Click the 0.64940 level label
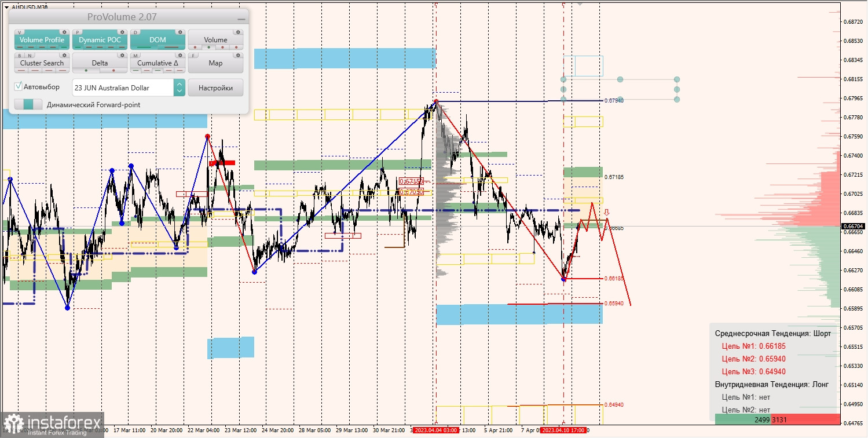Image resolution: width=868 pixels, height=438 pixels. tap(614, 404)
